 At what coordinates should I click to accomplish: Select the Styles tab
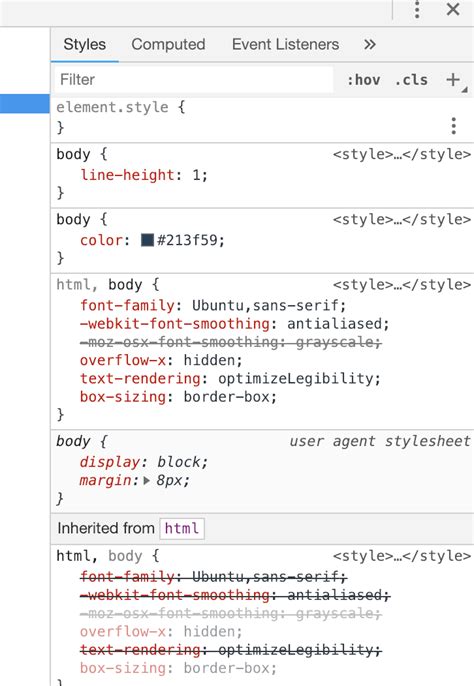click(x=84, y=44)
